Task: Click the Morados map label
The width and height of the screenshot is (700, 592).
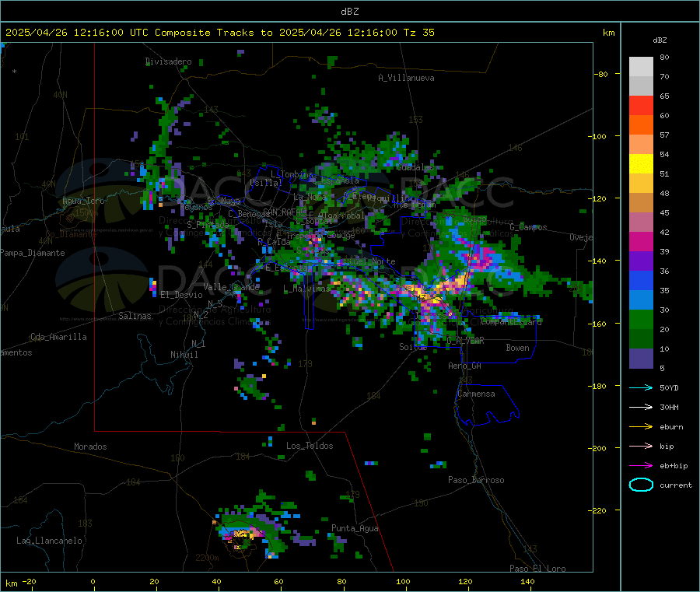Action: [x=91, y=447]
